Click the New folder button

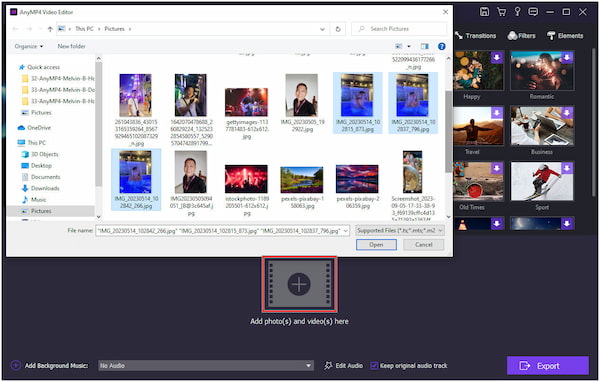pyautogui.click(x=71, y=46)
